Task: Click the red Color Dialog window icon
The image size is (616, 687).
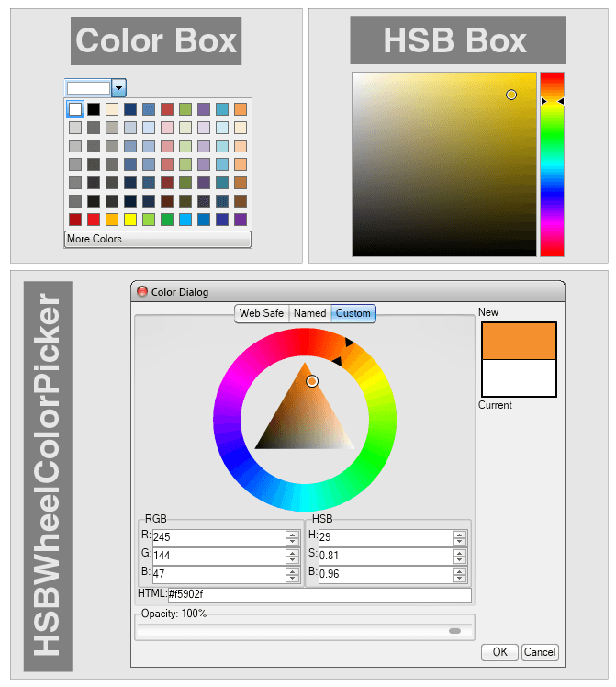Action: [142, 292]
